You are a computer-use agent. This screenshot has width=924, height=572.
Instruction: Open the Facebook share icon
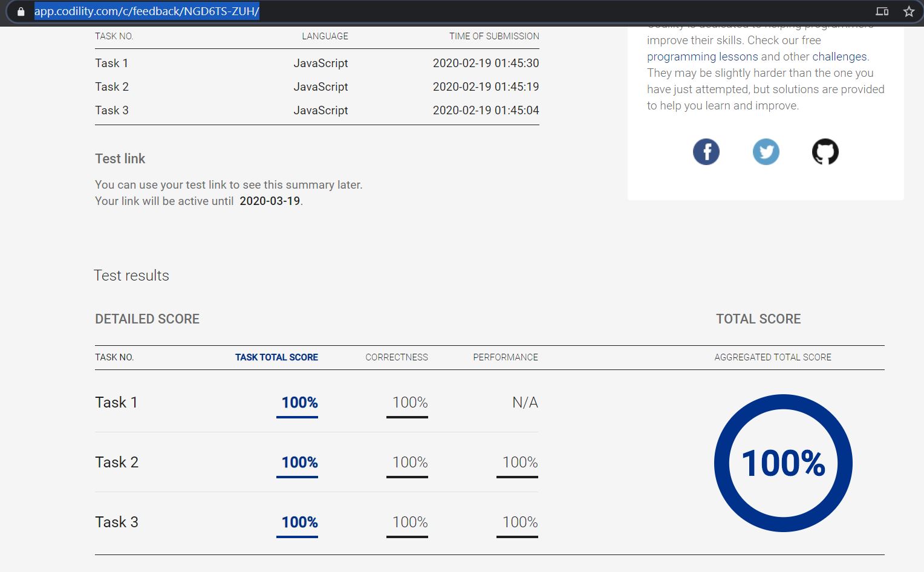point(706,152)
